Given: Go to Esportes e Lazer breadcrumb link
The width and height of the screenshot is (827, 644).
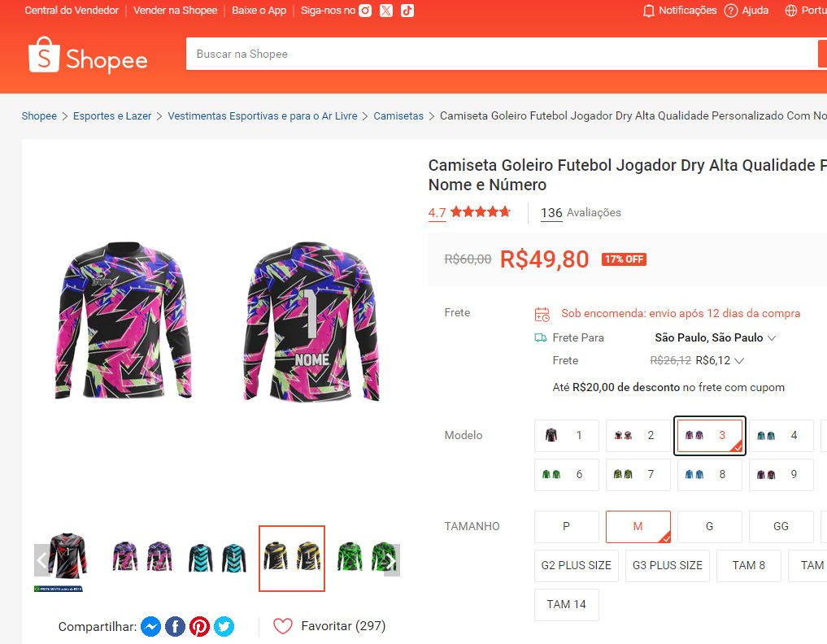Looking at the screenshot, I should (x=112, y=116).
